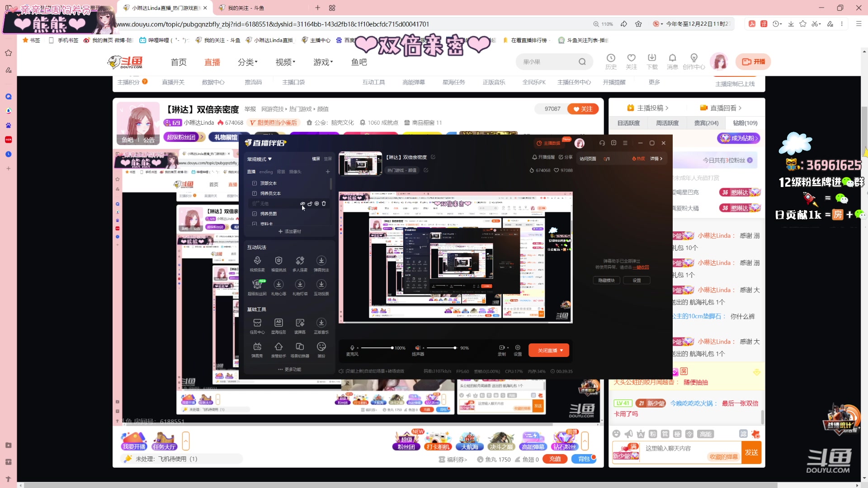Screen dimensions: 868x488
Task: Click the 发送 send button in chat
Action: point(751,452)
